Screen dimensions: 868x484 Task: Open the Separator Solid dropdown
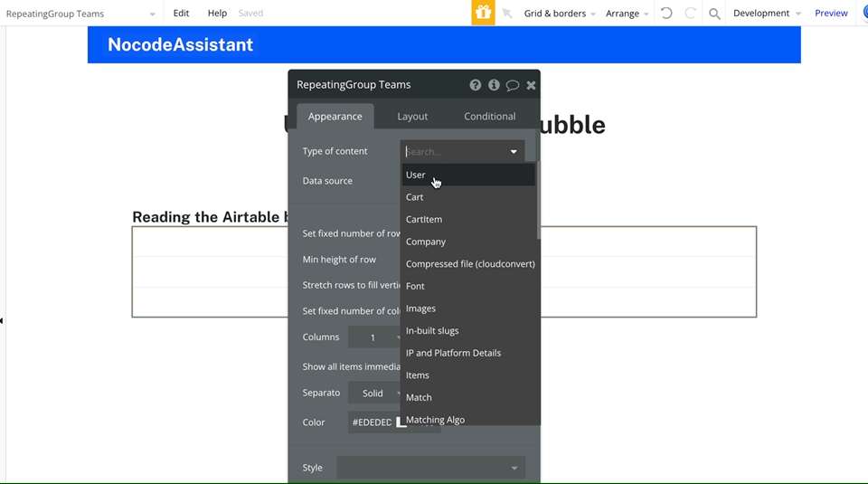click(x=373, y=394)
